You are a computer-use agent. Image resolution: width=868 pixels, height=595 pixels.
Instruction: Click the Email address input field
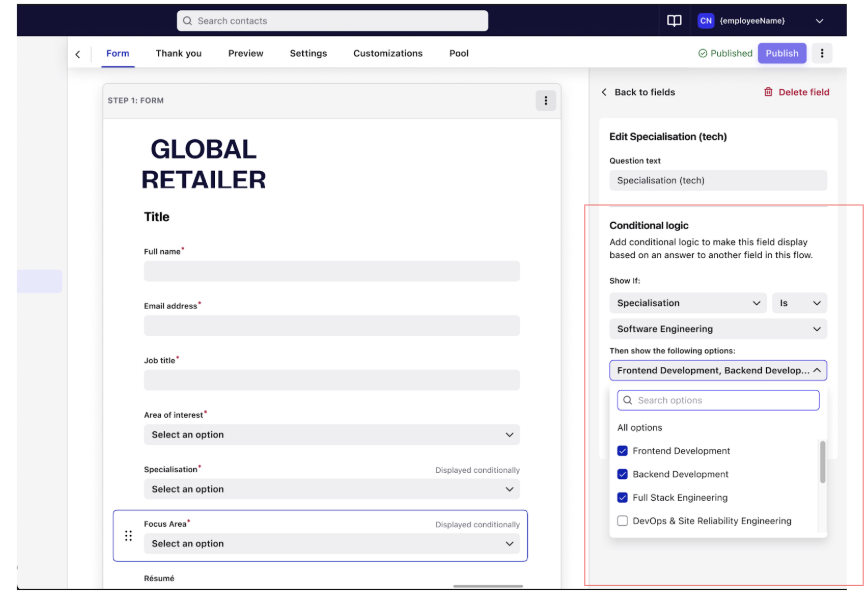pos(332,325)
